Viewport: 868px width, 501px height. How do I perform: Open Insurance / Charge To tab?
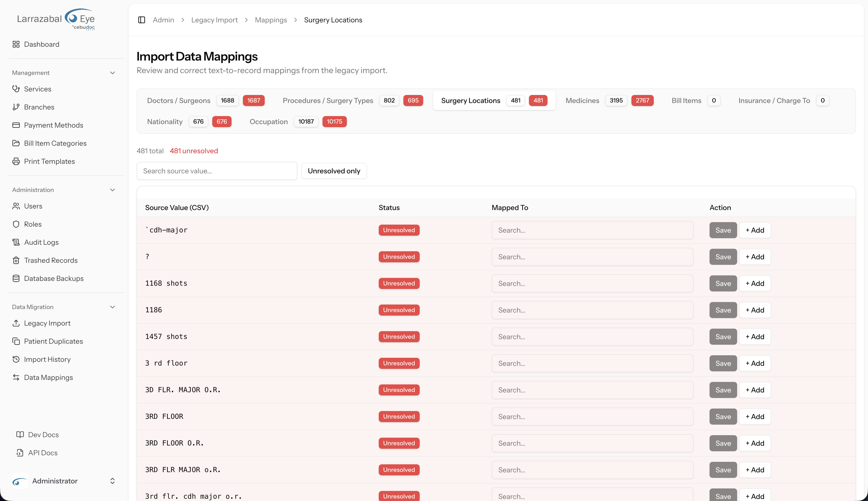pos(783,101)
